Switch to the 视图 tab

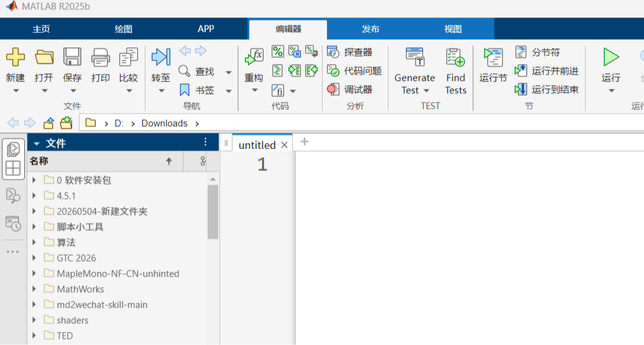[453, 29]
